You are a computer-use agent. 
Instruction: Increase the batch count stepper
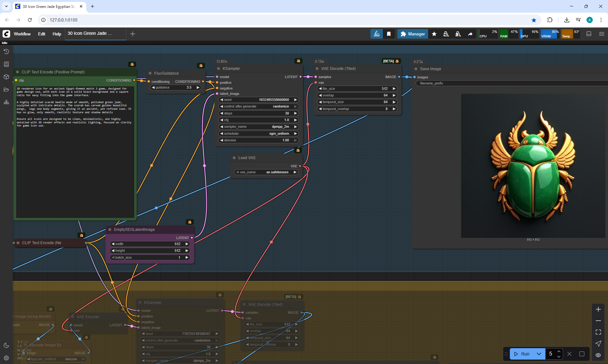559,351
